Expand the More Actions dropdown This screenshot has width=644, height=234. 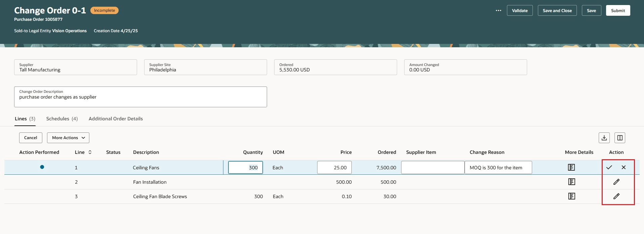(68, 138)
